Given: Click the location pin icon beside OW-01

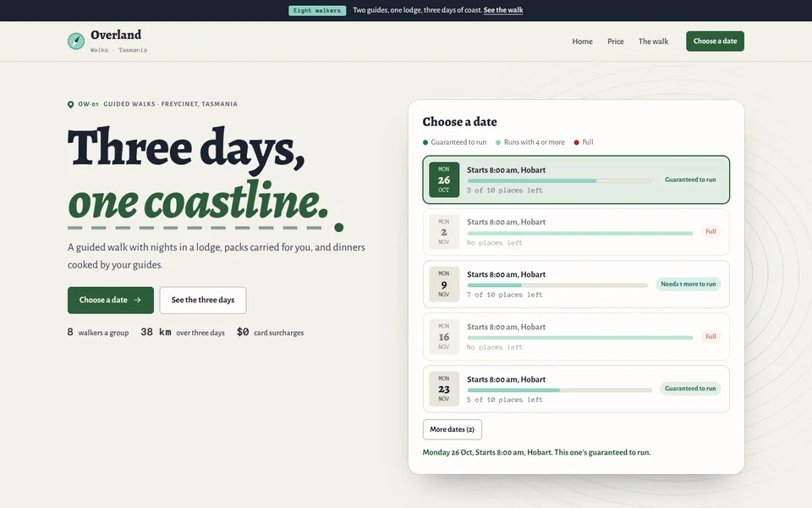Looking at the screenshot, I should pos(70,104).
